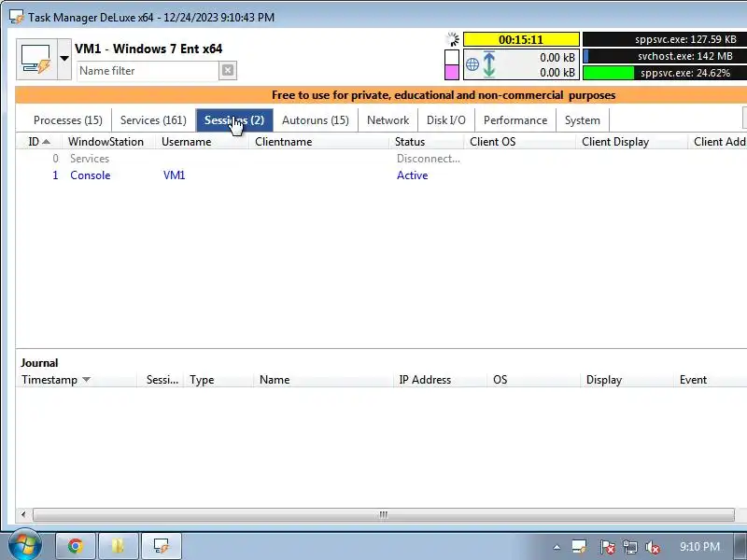Open the Services (161) tab
Screen dimensions: 747x560
coord(153,120)
